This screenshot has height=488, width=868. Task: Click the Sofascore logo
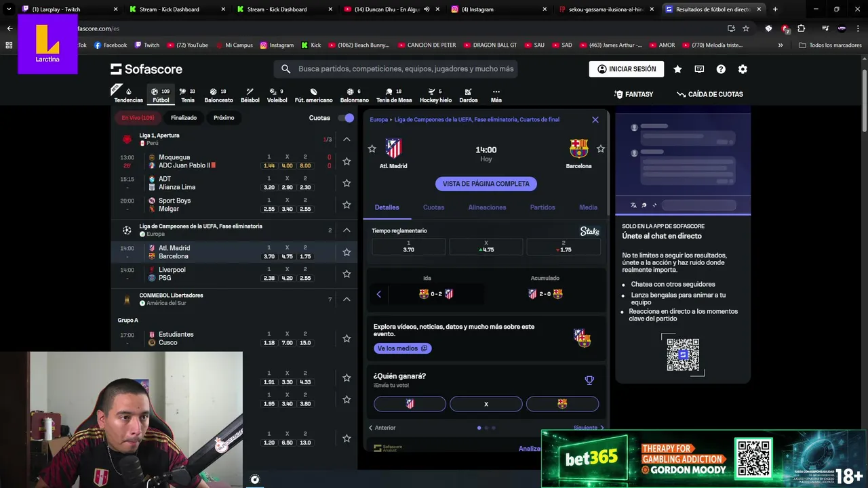(146, 69)
